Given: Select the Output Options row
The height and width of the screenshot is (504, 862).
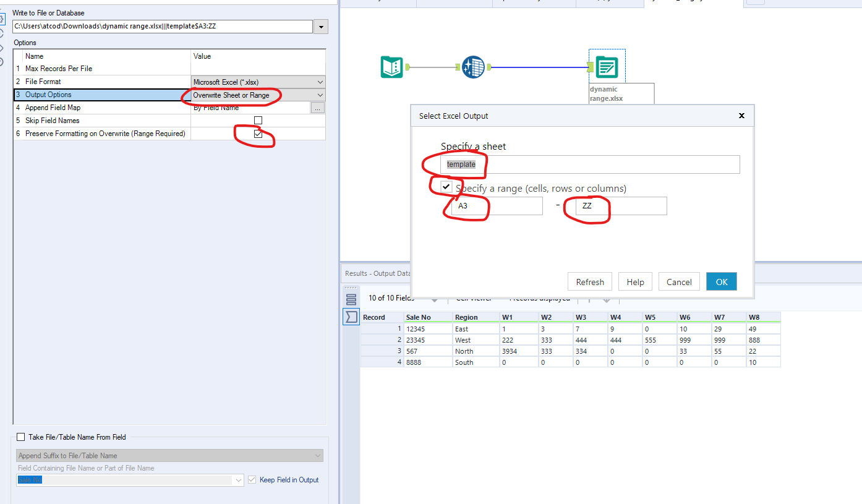Looking at the screenshot, I should 169,95.
